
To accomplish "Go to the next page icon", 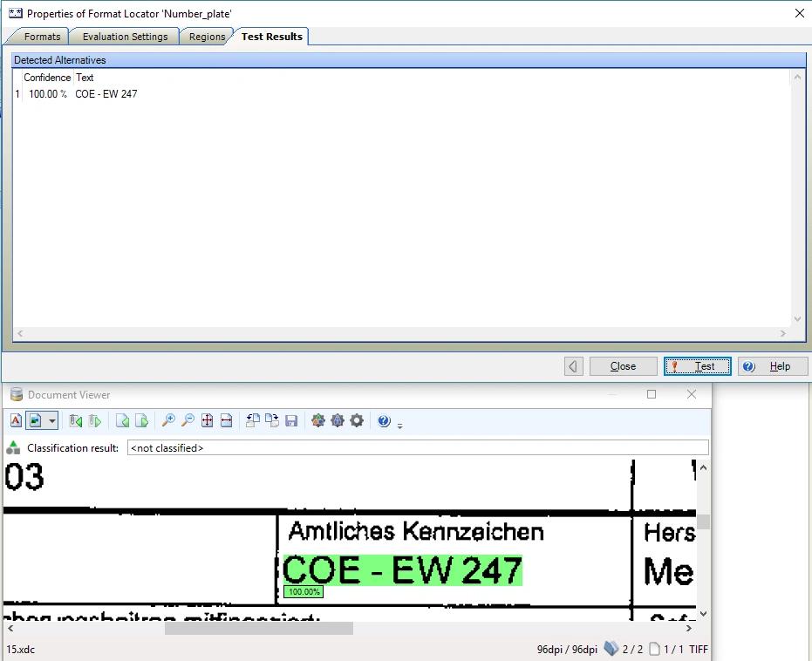I will point(141,421).
